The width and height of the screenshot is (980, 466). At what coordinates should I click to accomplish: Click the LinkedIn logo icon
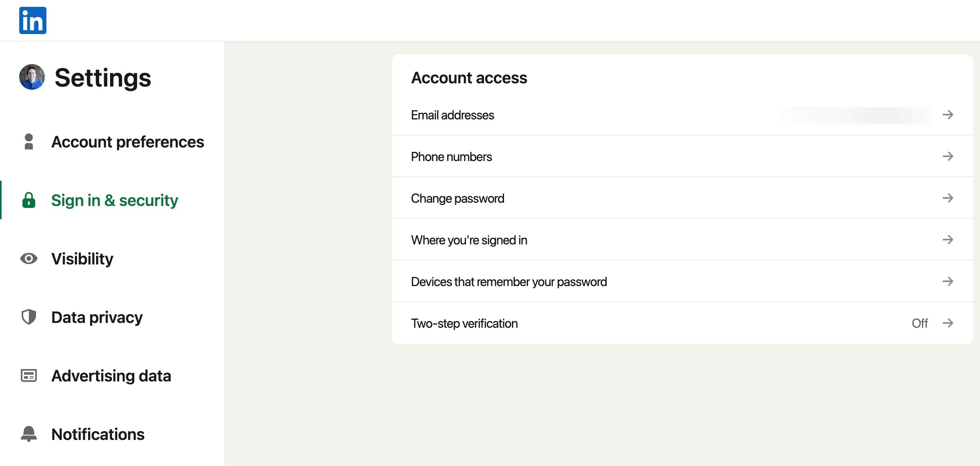(x=33, y=20)
